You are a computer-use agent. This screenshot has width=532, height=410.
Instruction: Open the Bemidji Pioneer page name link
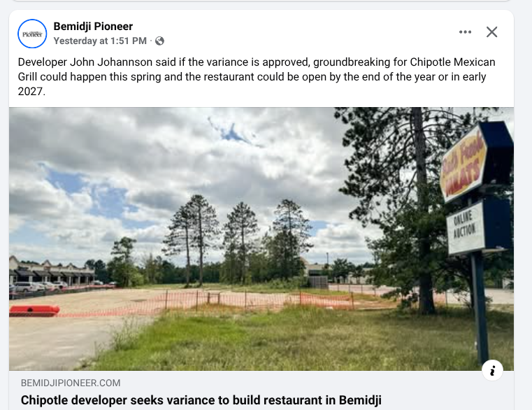(x=93, y=26)
